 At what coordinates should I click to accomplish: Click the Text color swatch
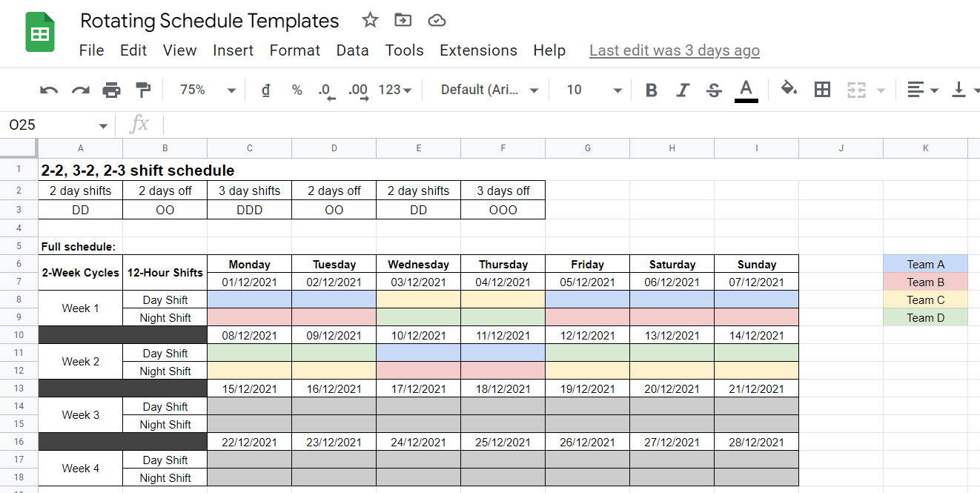pyautogui.click(x=746, y=89)
